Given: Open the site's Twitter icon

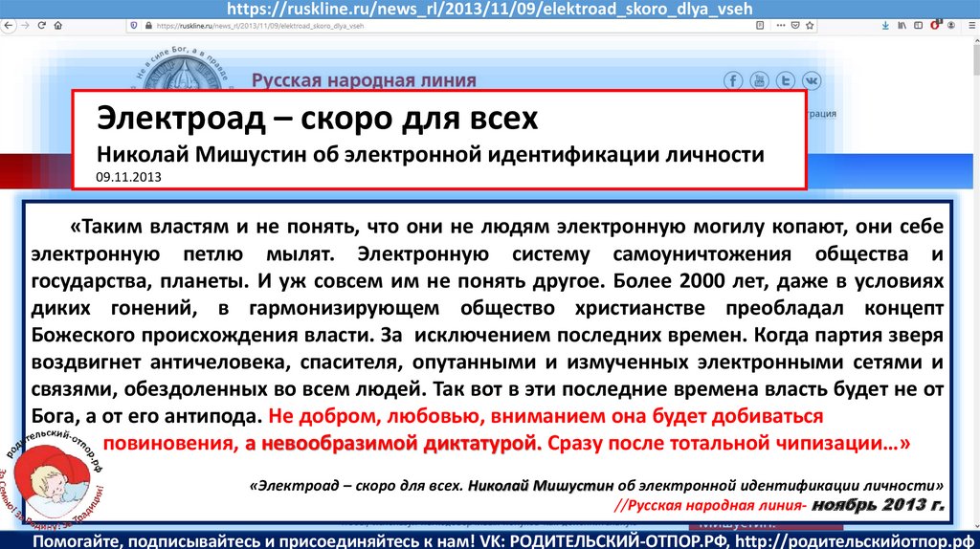Looking at the screenshot, I should pos(786,80).
